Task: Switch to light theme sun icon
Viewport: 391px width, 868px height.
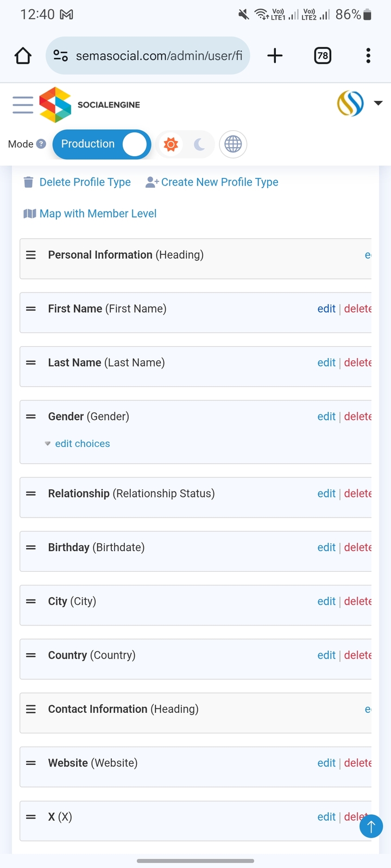Action: 171,144
